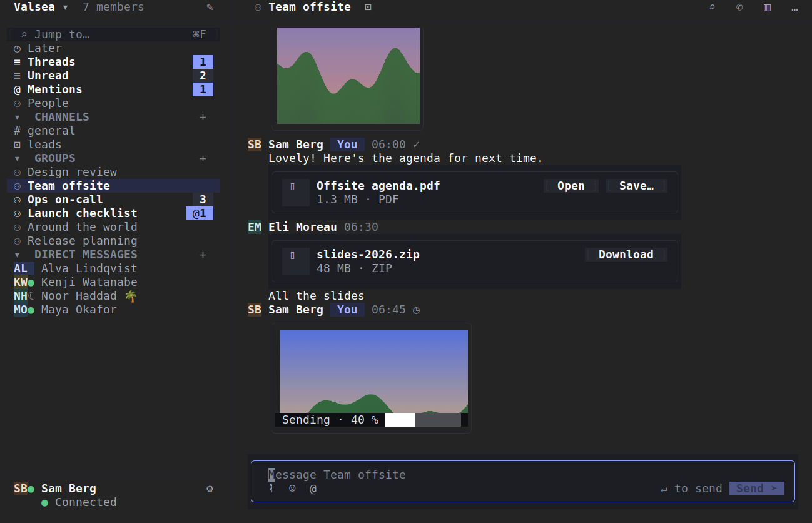Open the emoji picker in the composer
The height and width of the screenshot is (523, 812).
(292, 489)
